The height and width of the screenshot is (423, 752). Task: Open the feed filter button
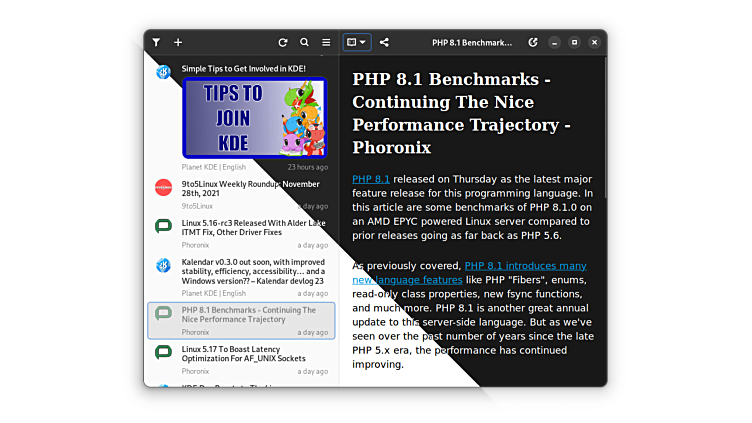(156, 43)
